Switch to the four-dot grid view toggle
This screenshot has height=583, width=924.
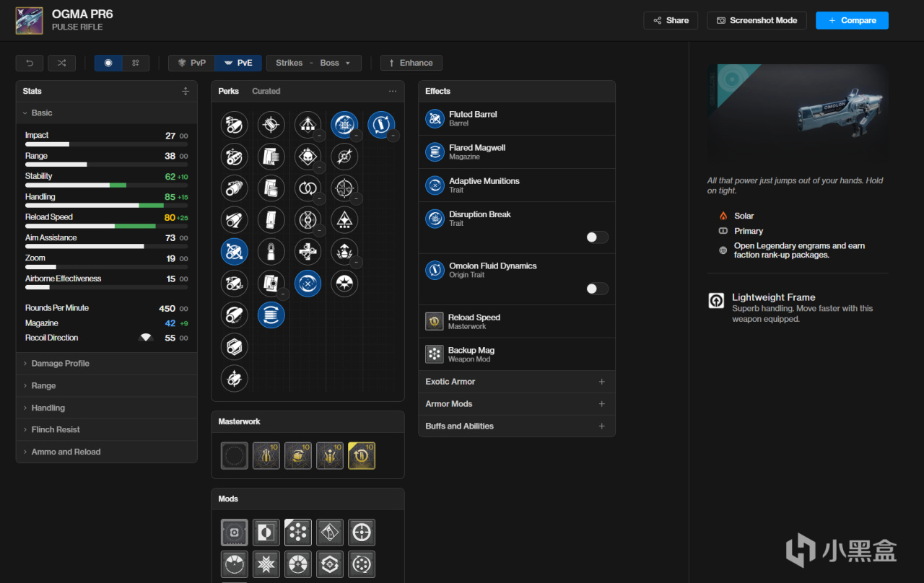(136, 63)
